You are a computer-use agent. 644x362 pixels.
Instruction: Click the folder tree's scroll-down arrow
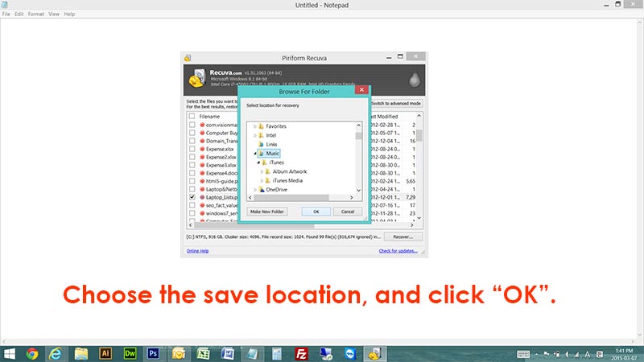point(358,191)
